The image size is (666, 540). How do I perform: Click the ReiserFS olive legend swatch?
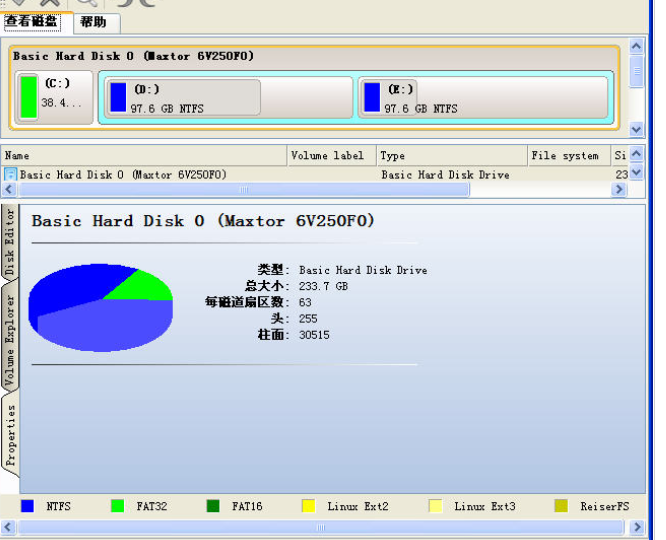[x=561, y=506]
